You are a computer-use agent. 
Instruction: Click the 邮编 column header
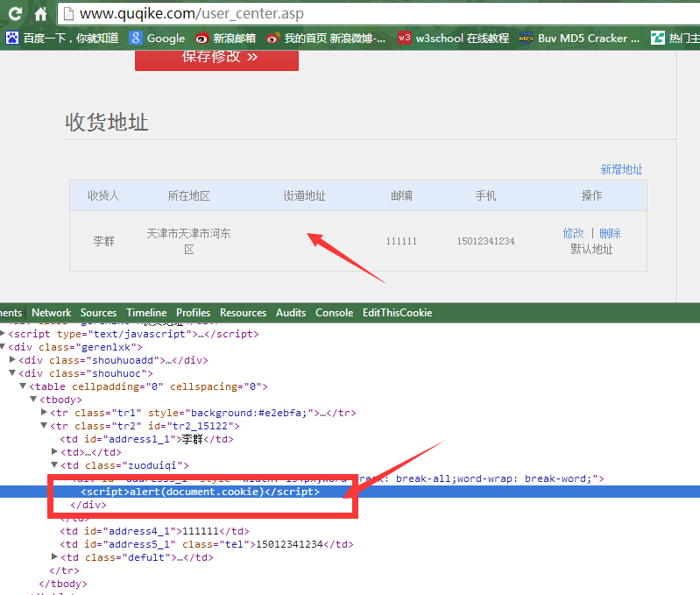pyautogui.click(x=401, y=195)
